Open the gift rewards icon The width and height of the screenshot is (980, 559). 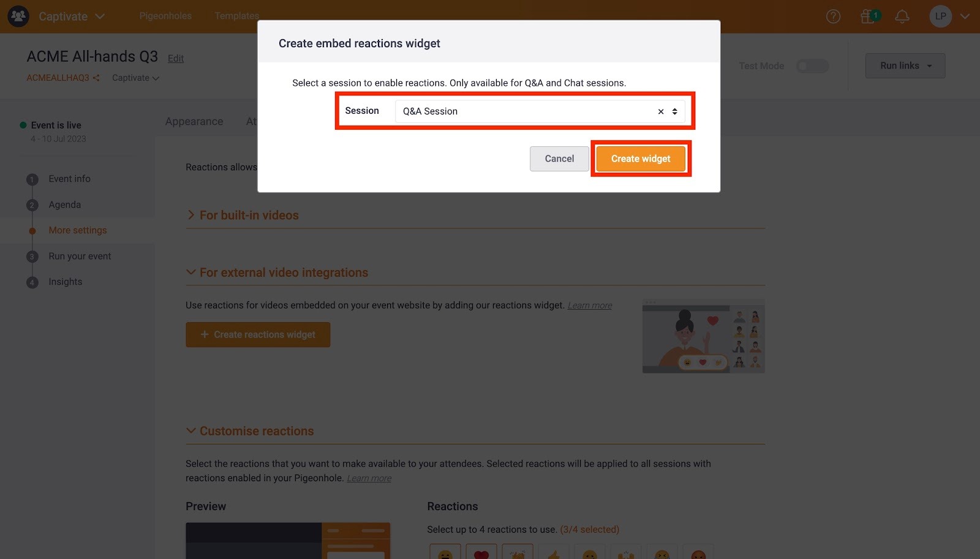coord(869,17)
